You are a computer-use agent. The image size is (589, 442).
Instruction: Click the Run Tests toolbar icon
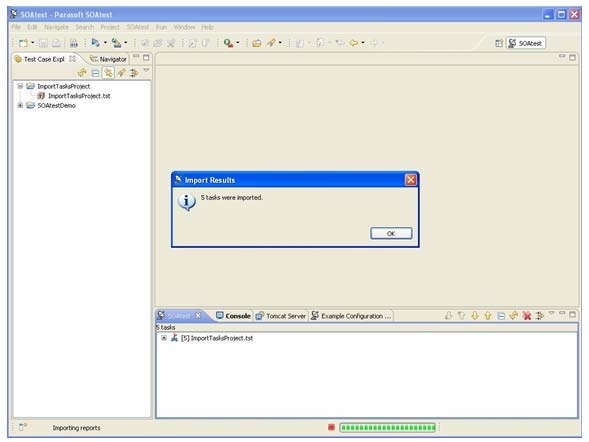(x=95, y=43)
